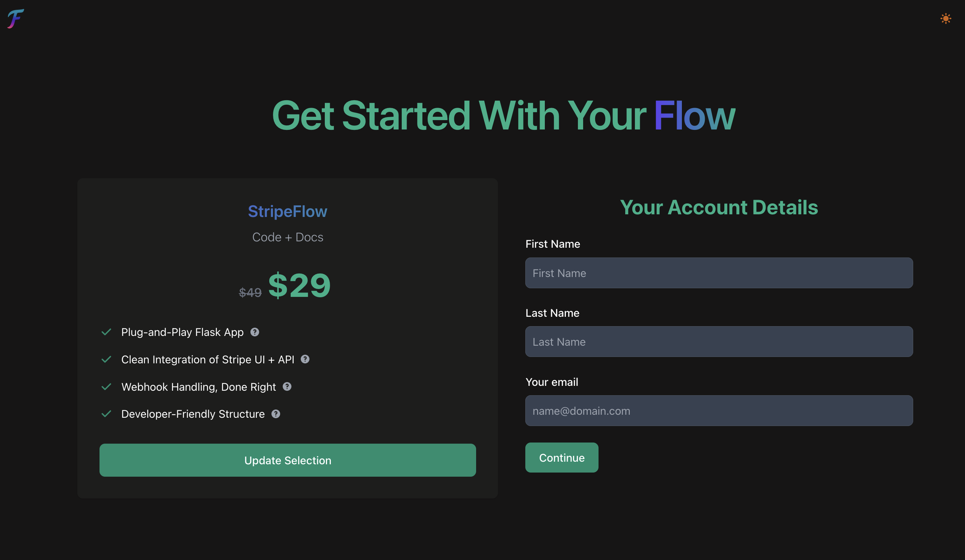Show info for Developer-Friendly Structure
This screenshot has height=560, width=965.
pyautogui.click(x=276, y=414)
